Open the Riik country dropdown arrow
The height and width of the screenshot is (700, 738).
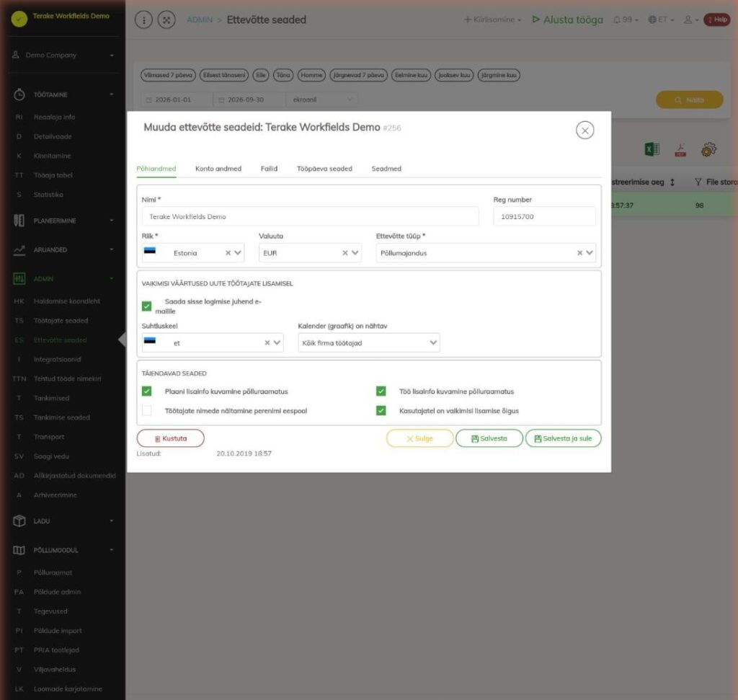pyautogui.click(x=238, y=253)
